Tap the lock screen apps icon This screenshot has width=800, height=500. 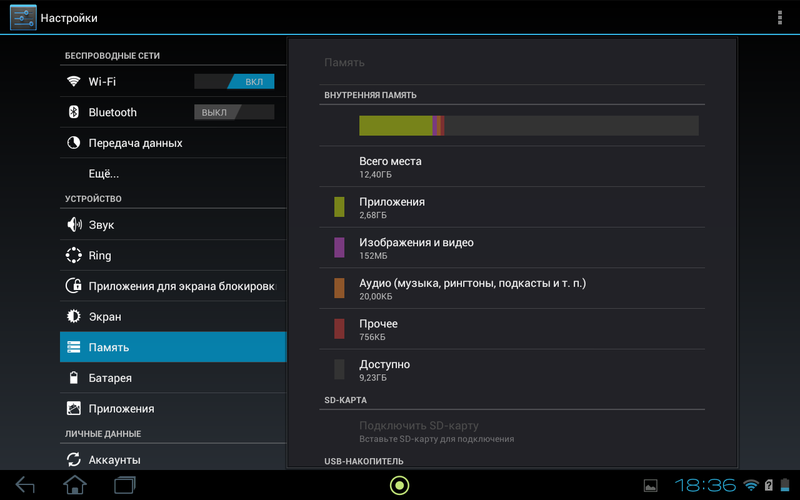(x=73, y=286)
